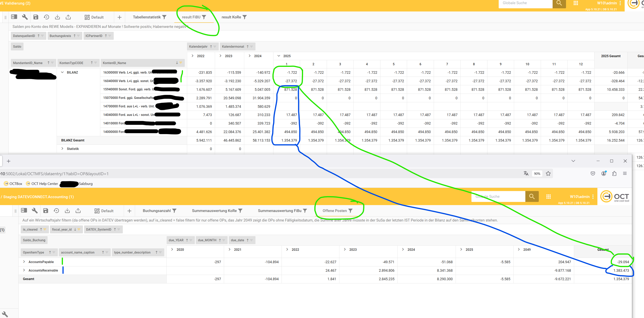Click the save icon in the top toolbar
This screenshot has width=644, height=318.
point(36,17)
